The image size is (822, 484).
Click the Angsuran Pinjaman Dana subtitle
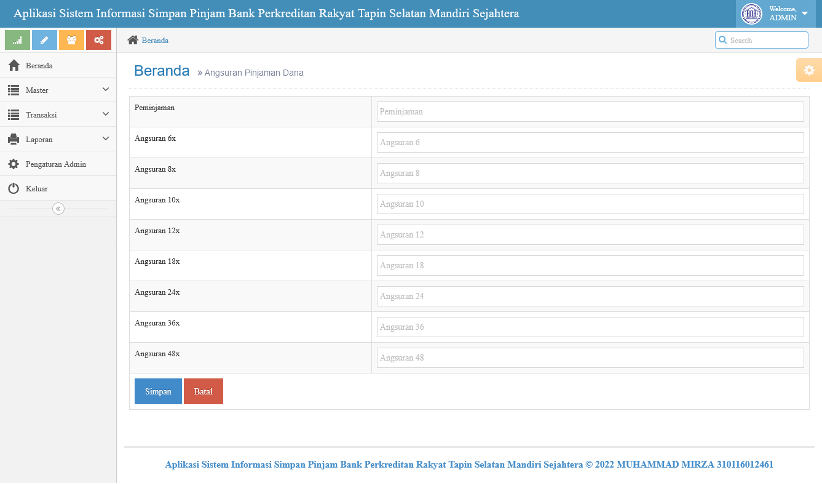(254, 73)
